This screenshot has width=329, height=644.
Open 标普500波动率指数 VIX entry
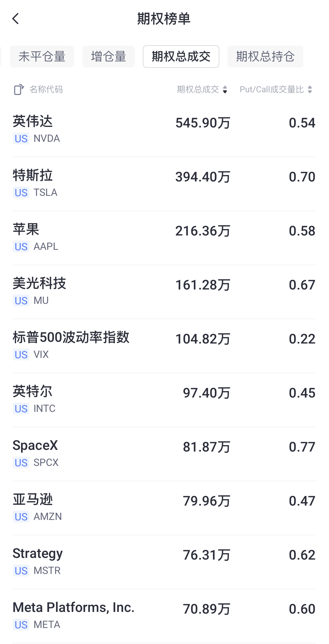click(x=164, y=346)
